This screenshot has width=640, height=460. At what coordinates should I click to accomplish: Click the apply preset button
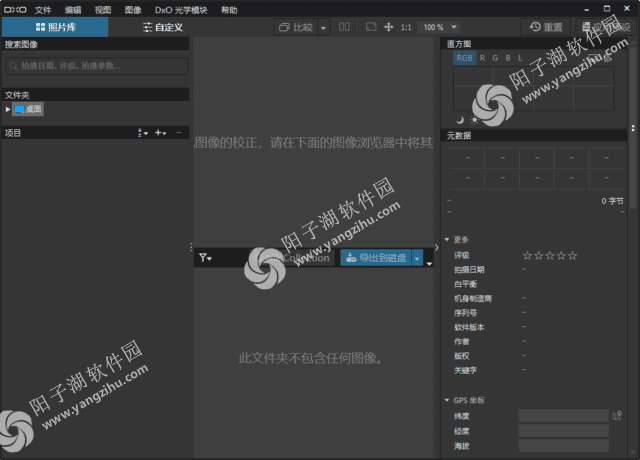(x=606, y=27)
